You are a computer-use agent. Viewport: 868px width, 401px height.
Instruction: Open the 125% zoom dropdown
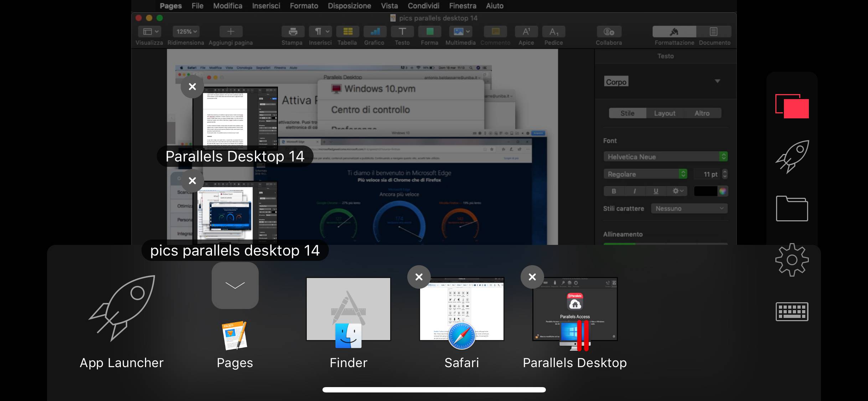tap(186, 32)
